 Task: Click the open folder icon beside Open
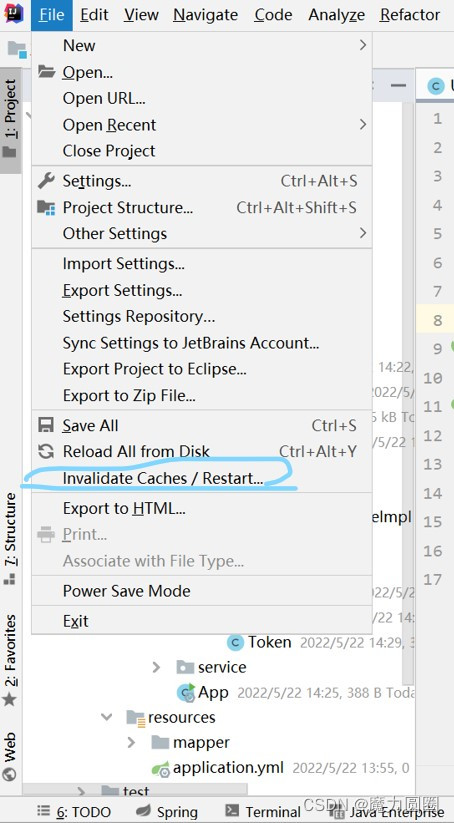click(x=46, y=72)
